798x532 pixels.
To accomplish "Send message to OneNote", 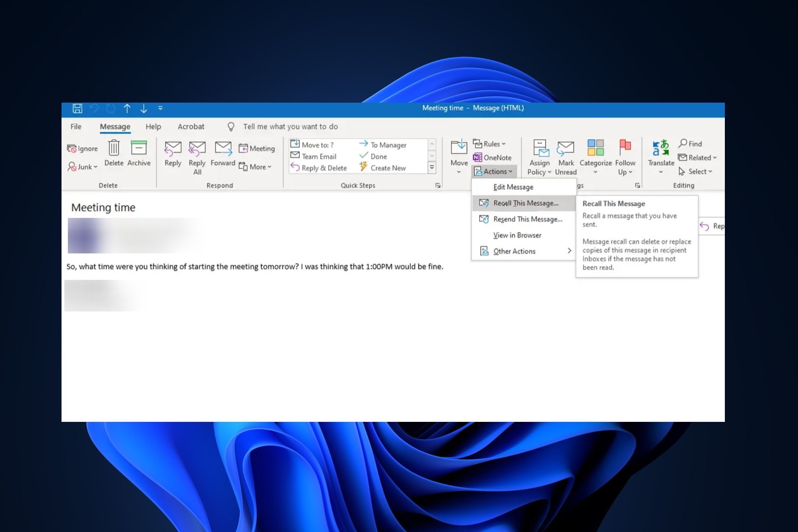I will click(x=493, y=158).
